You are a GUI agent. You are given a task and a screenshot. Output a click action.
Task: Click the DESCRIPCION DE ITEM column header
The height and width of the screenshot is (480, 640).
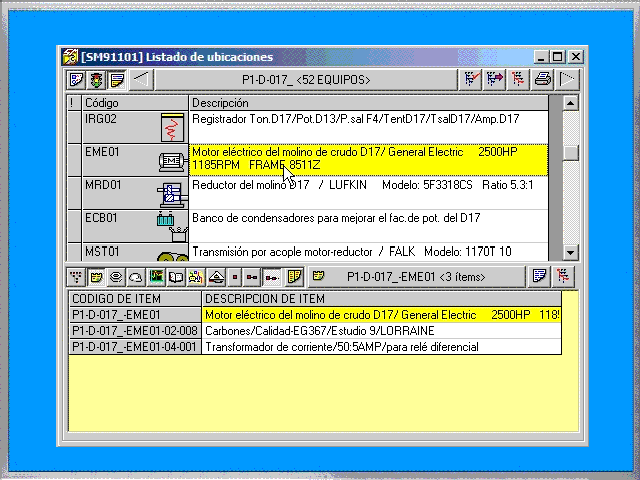(381, 299)
